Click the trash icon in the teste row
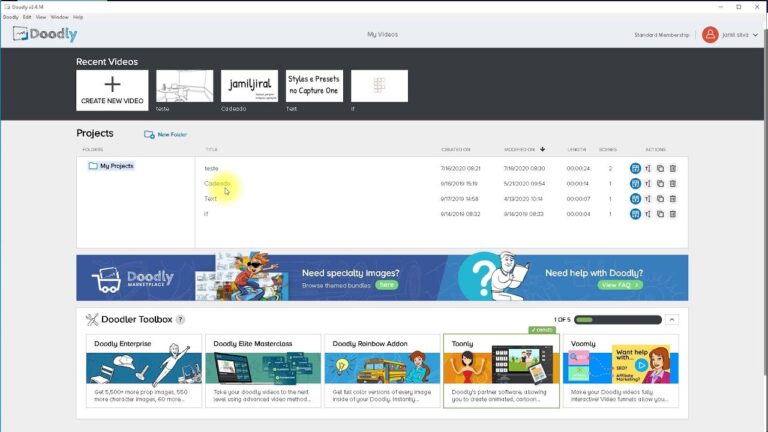The width and height of the screenshot is (768, 432). (x=673, y=168)
